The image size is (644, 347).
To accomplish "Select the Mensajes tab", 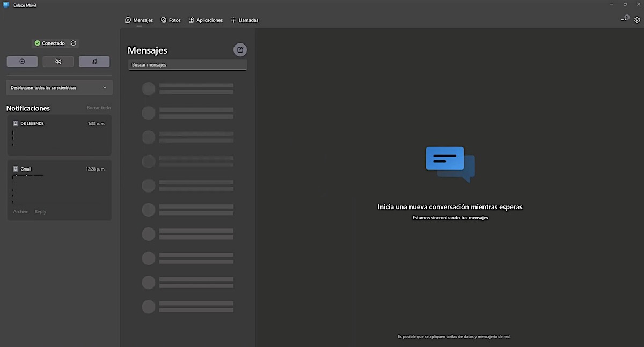I will (x=139, y=20).
